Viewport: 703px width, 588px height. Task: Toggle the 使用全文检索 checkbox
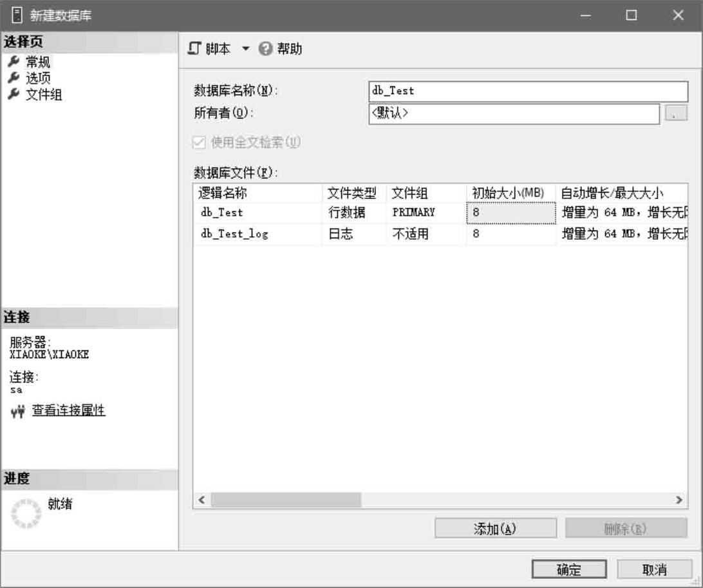click(x=199, y=142)
